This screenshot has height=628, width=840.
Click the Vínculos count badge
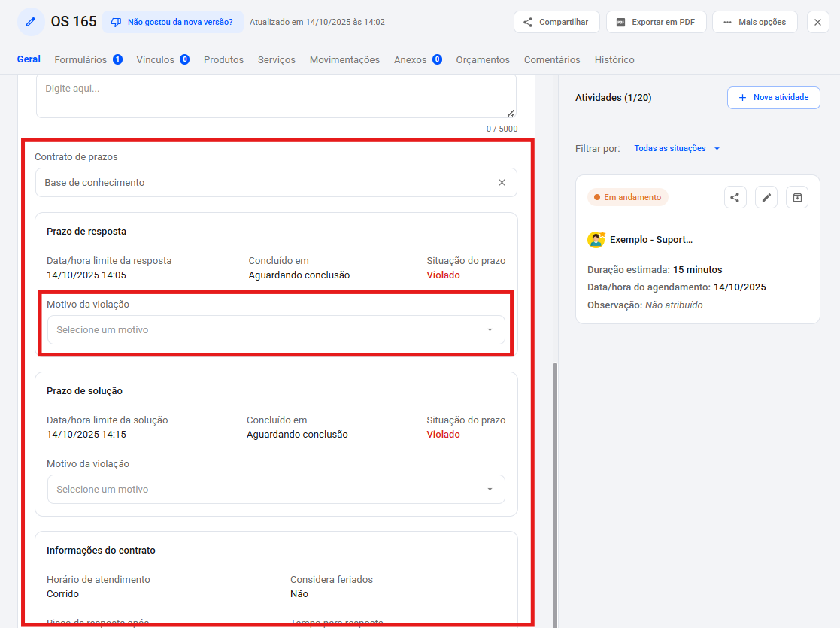[x=184, y=59]
